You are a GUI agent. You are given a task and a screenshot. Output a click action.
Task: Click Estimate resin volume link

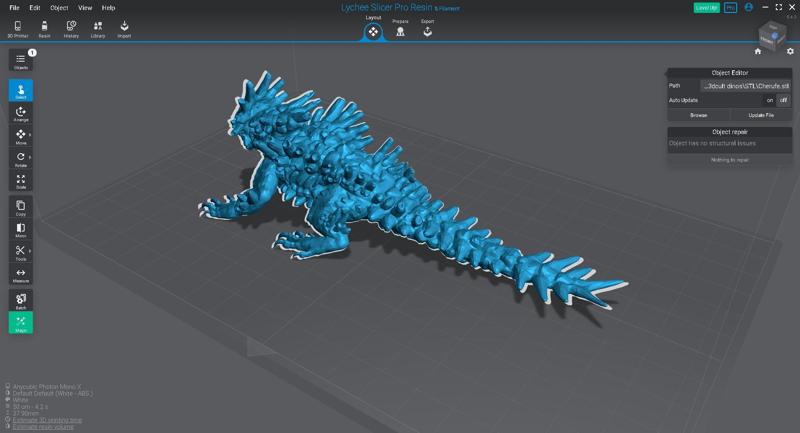pos(43,427)
